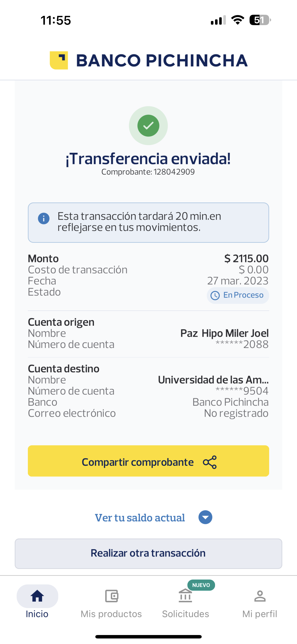297x644 pixels.
Task: Tap the battery indicator in status bar
Action: coord(260,20)
